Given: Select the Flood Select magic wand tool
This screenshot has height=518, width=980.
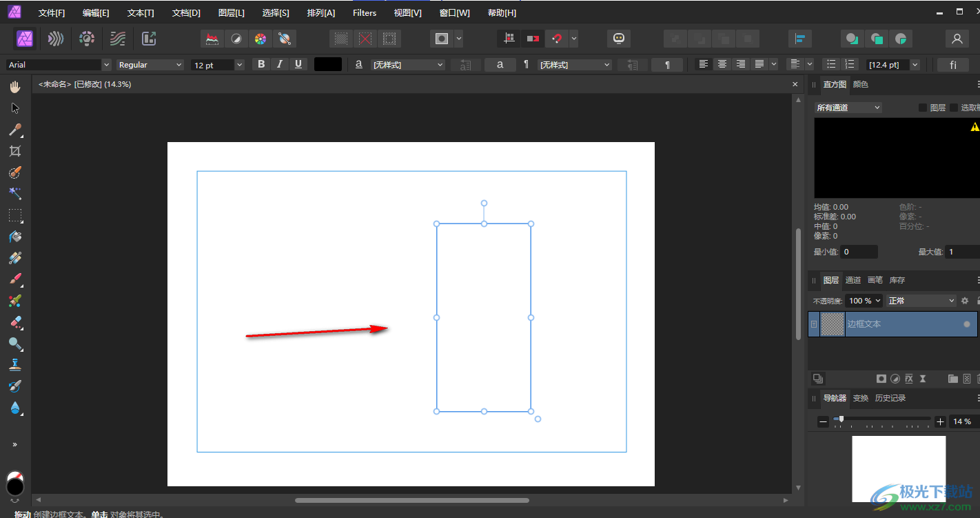Looking at the screenshot, I should 15,194.
